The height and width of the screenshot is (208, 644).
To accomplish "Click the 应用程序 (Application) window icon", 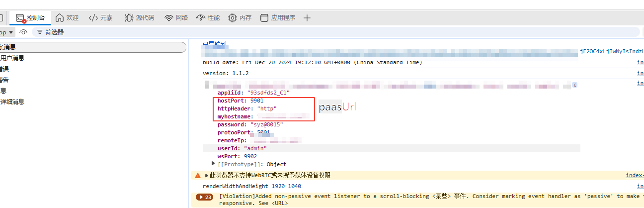I will coord(264,18).
